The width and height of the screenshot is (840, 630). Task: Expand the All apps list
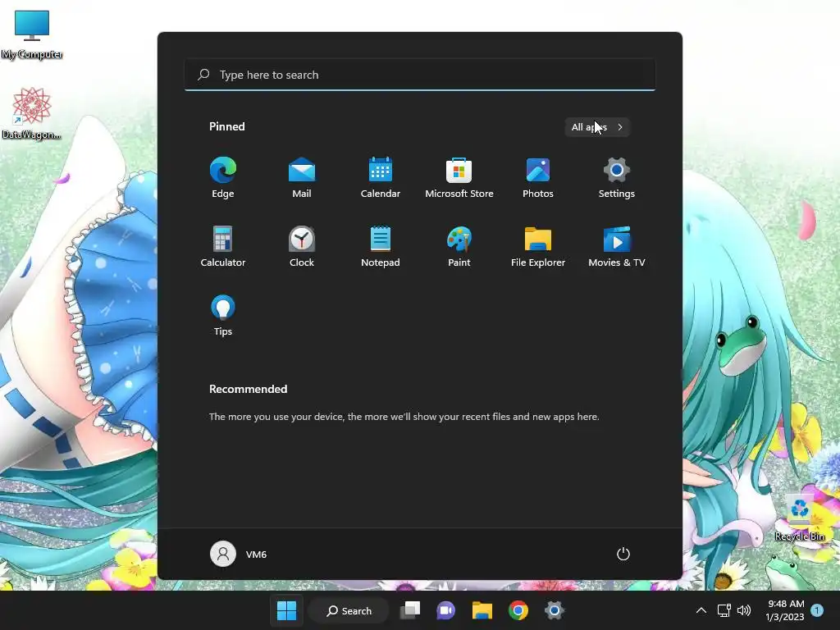pos(597,127)
